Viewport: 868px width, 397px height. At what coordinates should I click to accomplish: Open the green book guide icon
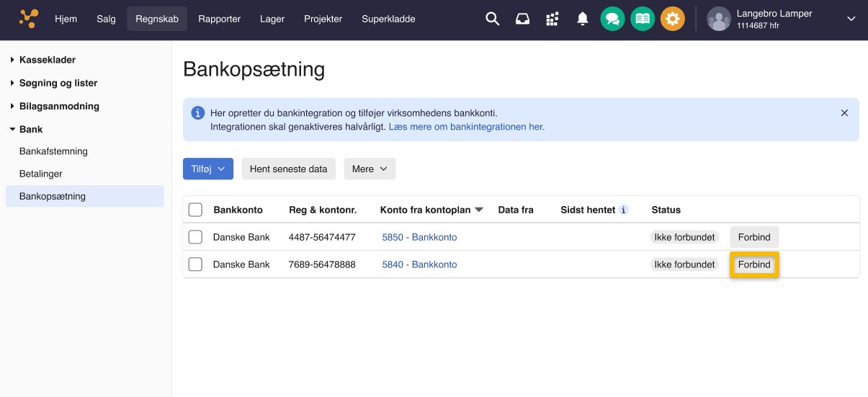(643, 19)
